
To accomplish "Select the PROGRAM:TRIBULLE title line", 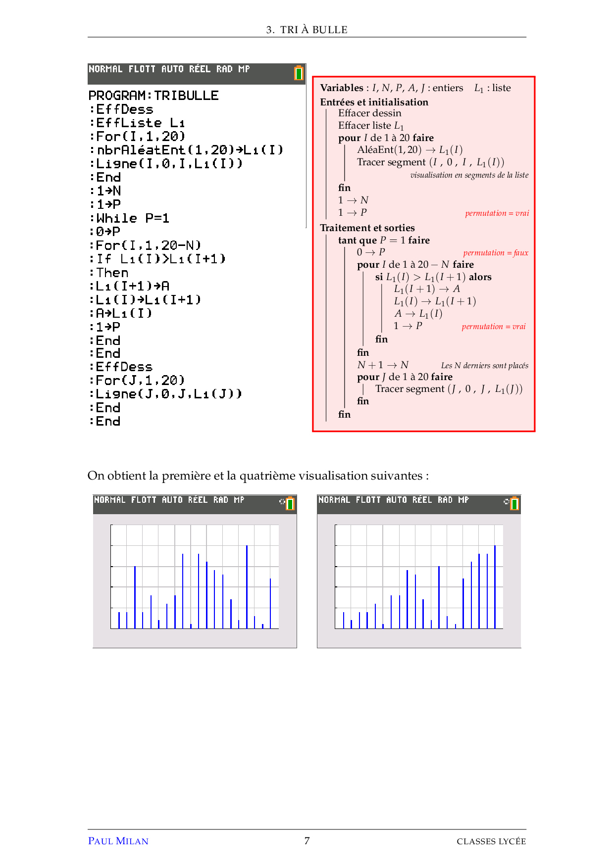I will (x=153, y=96).
